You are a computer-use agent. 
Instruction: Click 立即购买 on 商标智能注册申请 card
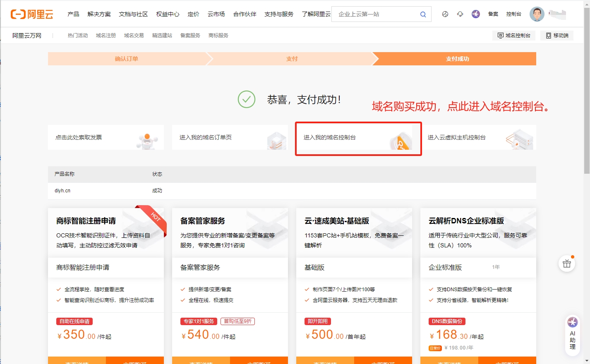134,361
